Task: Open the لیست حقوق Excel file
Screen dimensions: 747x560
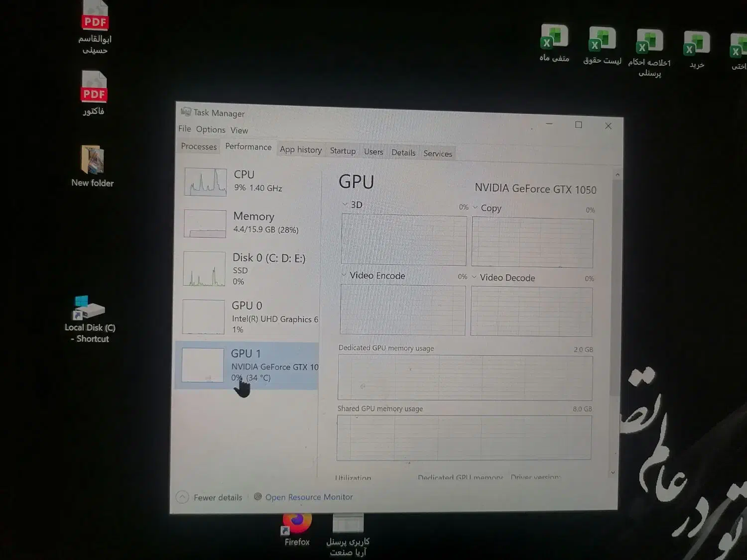Action: point(602,41)
